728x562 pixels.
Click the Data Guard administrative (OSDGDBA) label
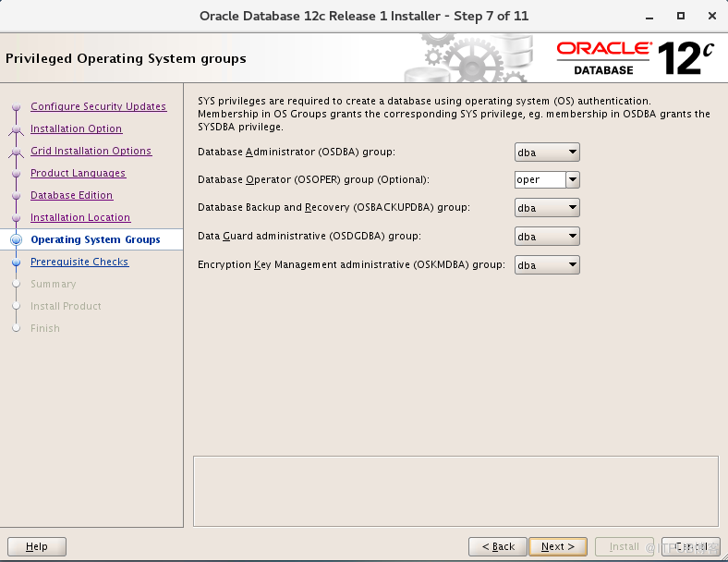[x=309, y=236]
